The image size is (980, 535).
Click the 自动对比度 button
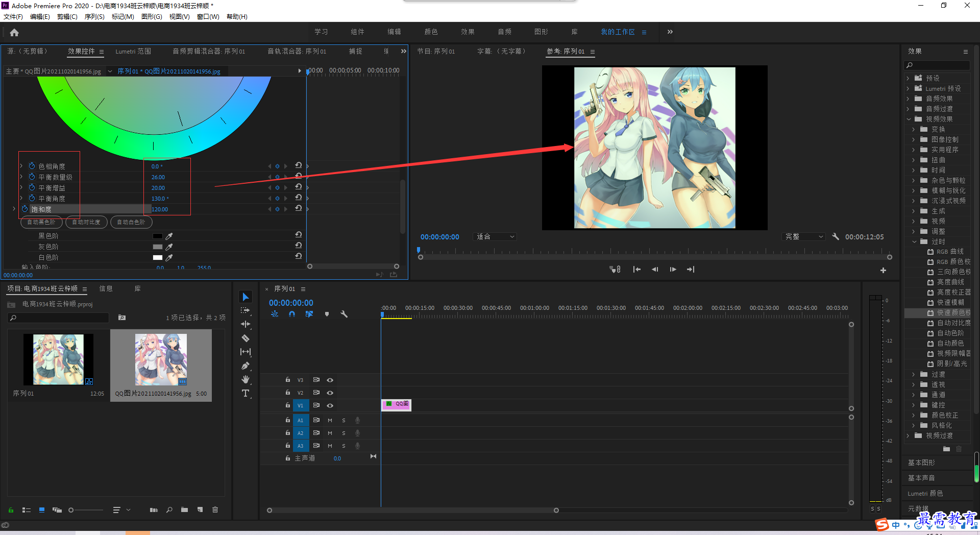tap(86, 222)
